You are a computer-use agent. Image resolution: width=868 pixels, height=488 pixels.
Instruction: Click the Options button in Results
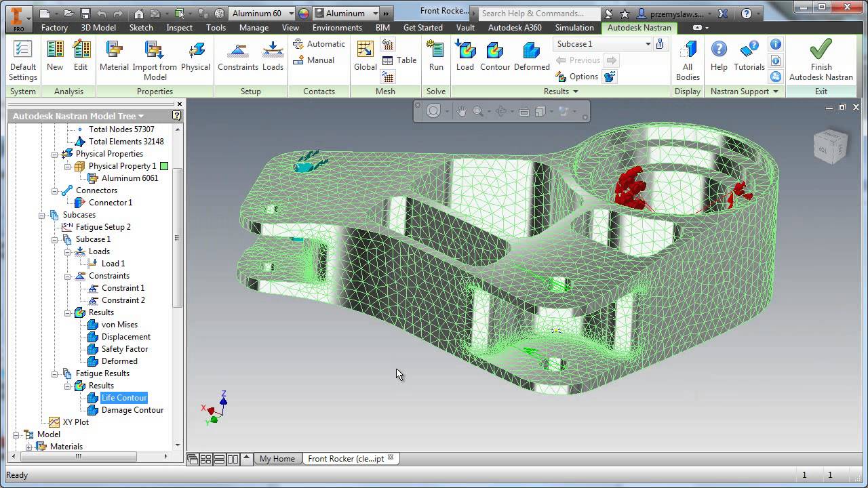click(x=578, y=77)
